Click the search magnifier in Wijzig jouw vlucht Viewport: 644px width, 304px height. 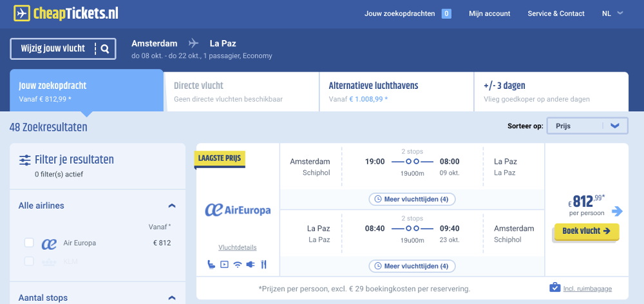pos(105,49)
